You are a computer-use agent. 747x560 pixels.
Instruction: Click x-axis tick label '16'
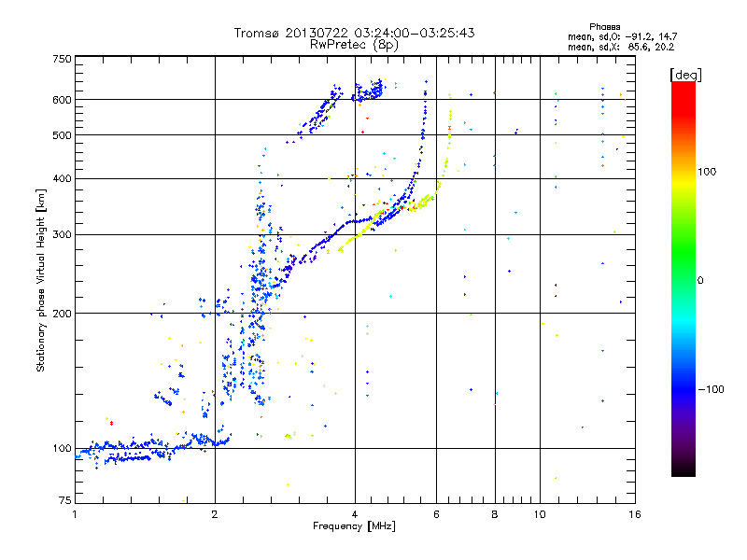[635, 514]
